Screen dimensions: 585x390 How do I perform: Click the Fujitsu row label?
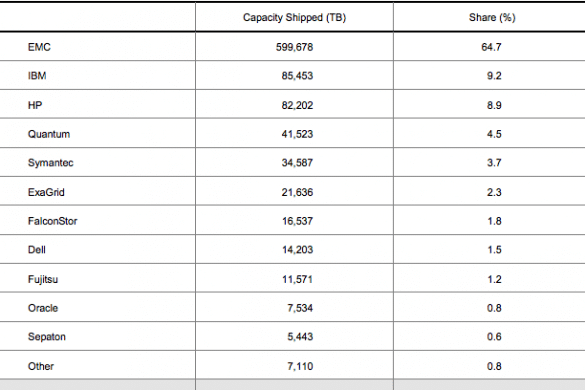(x=43, y=280)
